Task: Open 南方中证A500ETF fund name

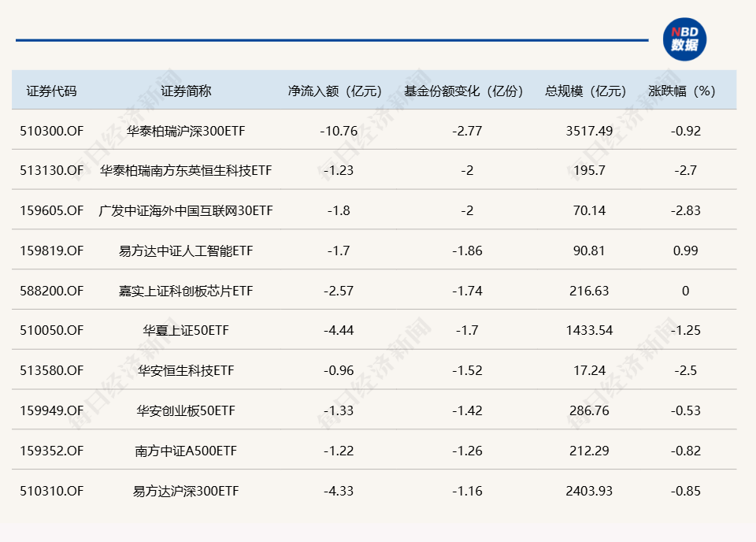Action: 186,451
